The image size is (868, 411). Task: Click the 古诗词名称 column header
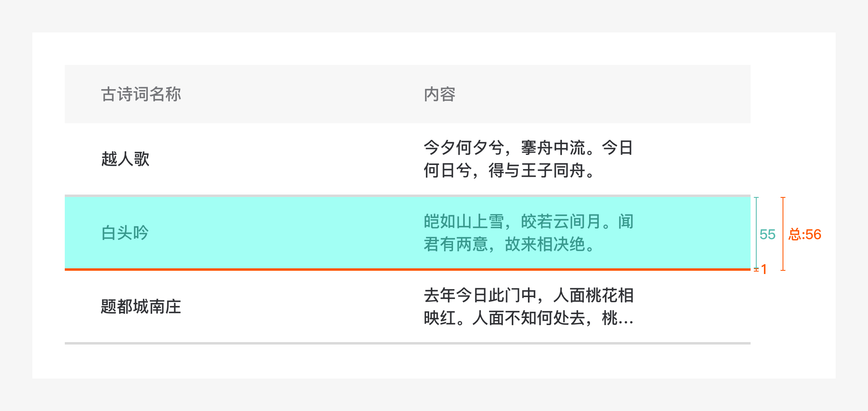[x=141, y=94]
